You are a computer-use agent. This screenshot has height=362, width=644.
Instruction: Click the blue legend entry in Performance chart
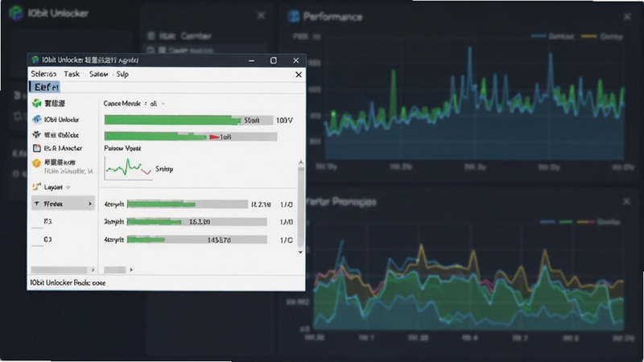pos(552,36)
